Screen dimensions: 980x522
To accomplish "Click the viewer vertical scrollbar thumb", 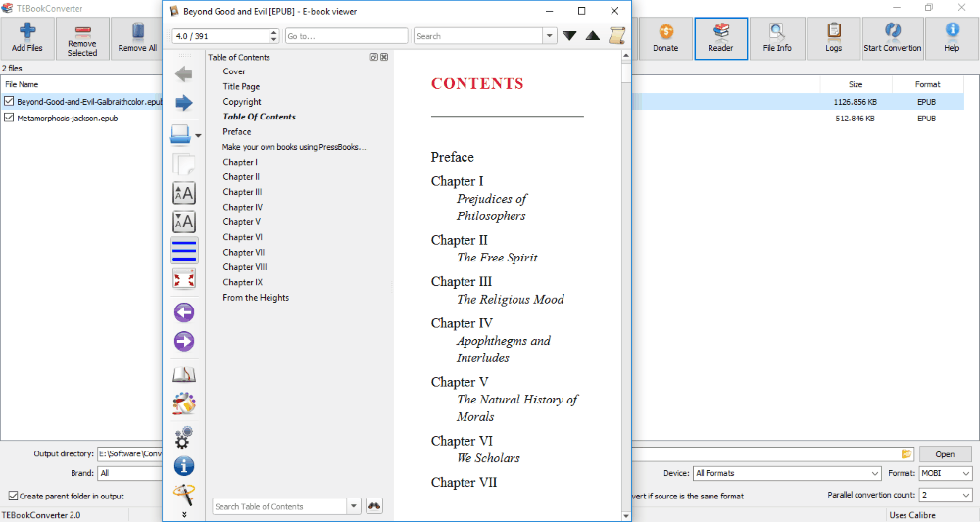I will pyautogui.click(x=626, y=71).
